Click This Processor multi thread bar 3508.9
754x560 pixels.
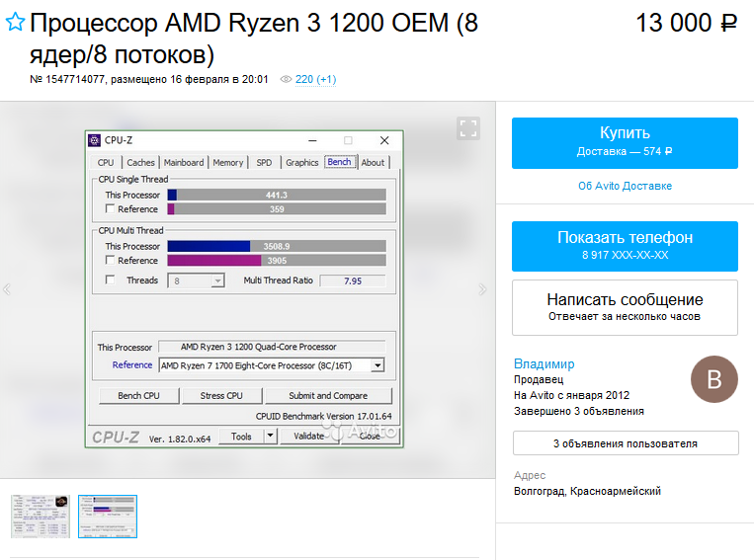click(x=277, y=246)
